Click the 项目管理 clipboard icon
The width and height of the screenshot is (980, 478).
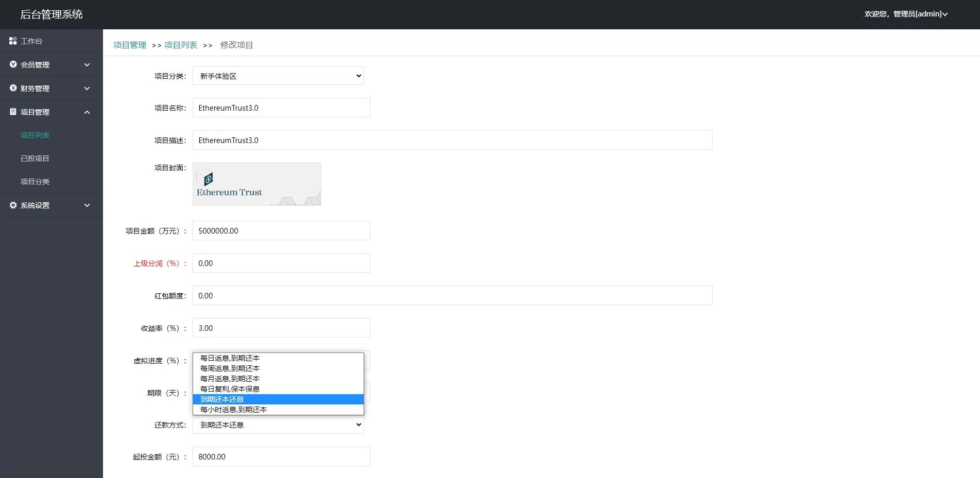click(x=13, y=112)
